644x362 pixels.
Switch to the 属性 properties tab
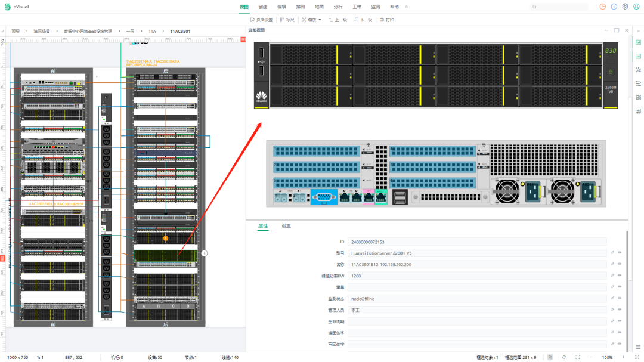[x=263, y=225]
